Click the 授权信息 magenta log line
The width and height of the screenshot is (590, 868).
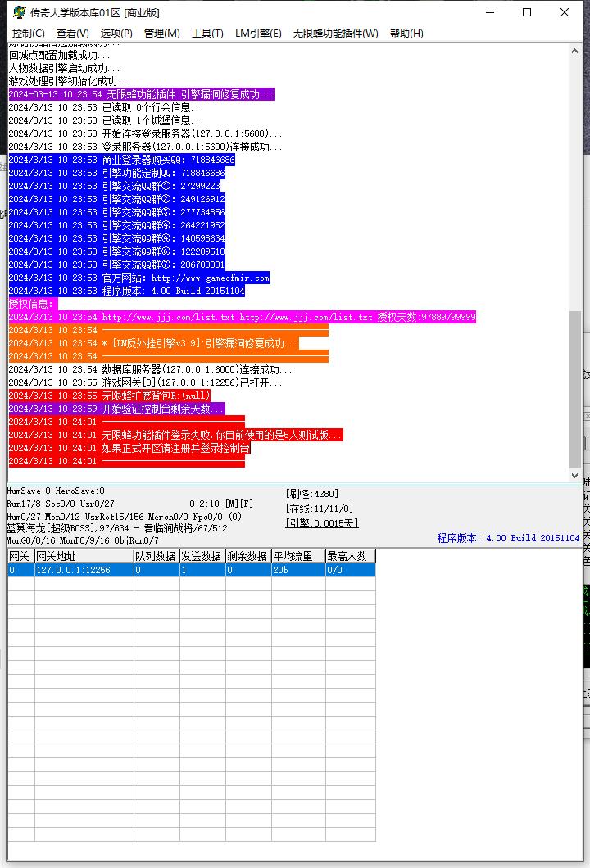(x=33, y=304)
